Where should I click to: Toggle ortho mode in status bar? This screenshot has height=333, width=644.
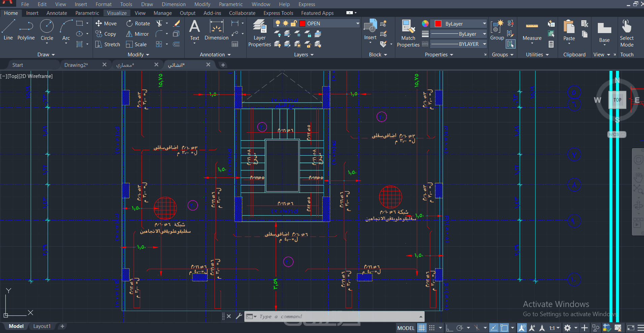click(449, 328)
